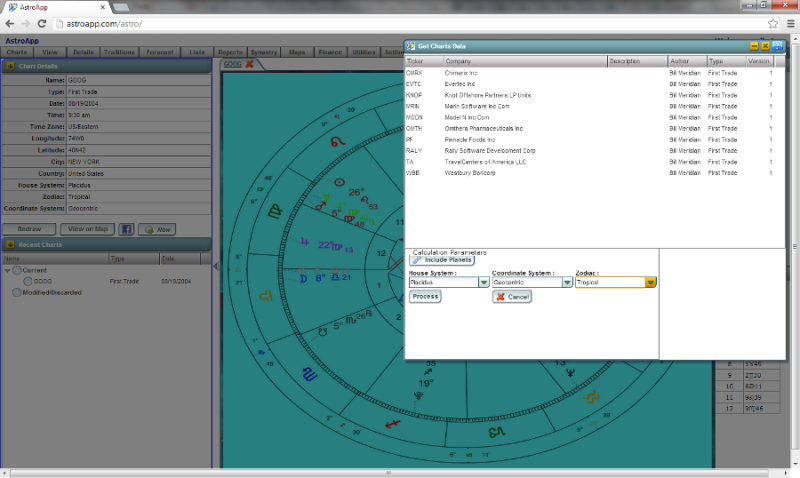Click the Chart Details panel collapse icon
Viewport: 800px width, 478px height.
tap(10, 66)
